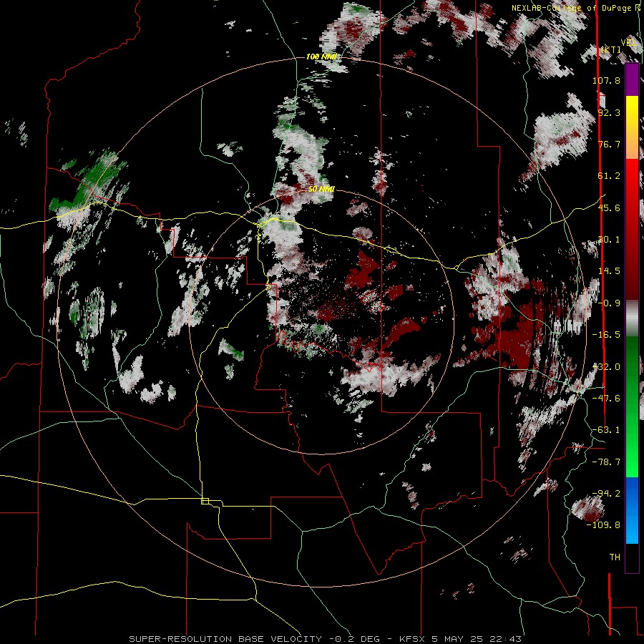Select the 30.1 scale value
The image size is (644, 644).
609,240
